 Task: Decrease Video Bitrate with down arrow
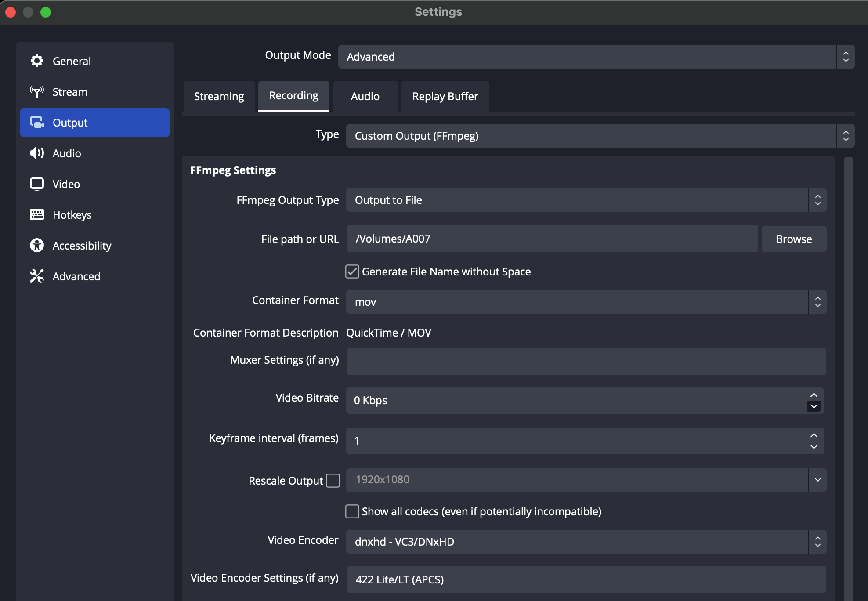pyautogui.click(x=814, y=406)
